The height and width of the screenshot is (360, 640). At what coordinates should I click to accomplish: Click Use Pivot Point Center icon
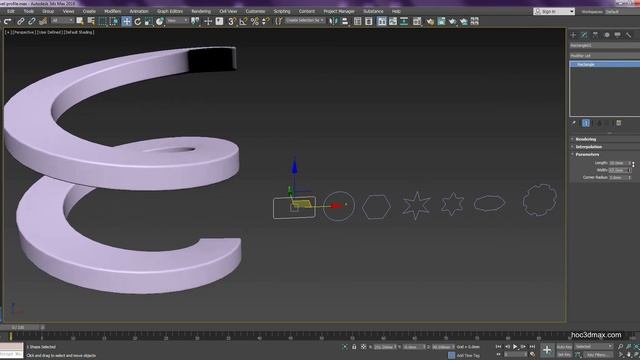point(195,21)
